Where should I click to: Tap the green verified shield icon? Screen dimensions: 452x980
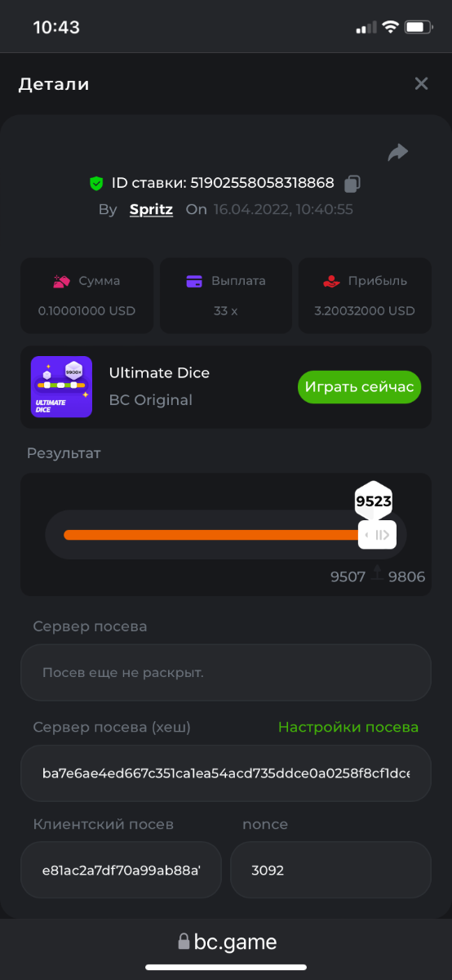tap(96, 184)
